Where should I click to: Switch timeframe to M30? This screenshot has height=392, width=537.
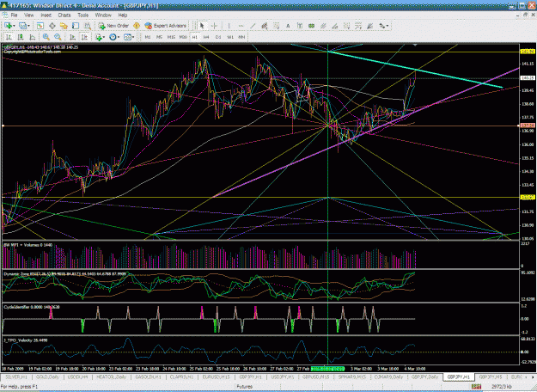pos(183,37)
